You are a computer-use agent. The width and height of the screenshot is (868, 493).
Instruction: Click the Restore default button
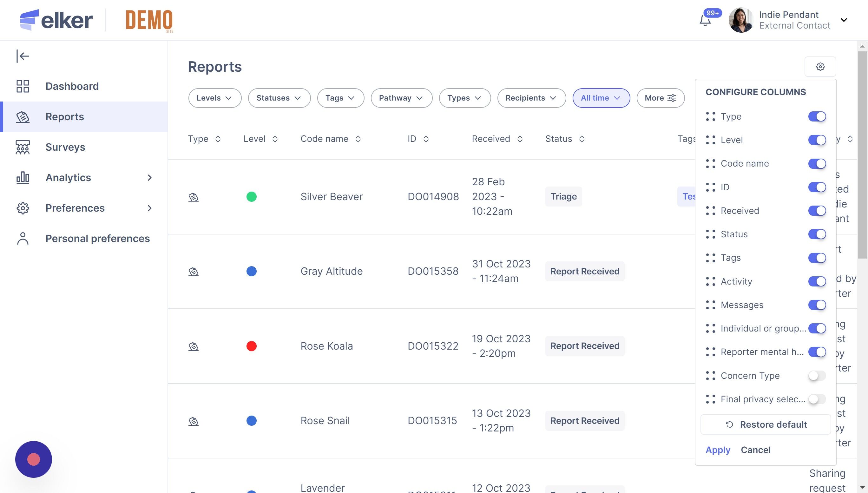click(x=766, y=424)
